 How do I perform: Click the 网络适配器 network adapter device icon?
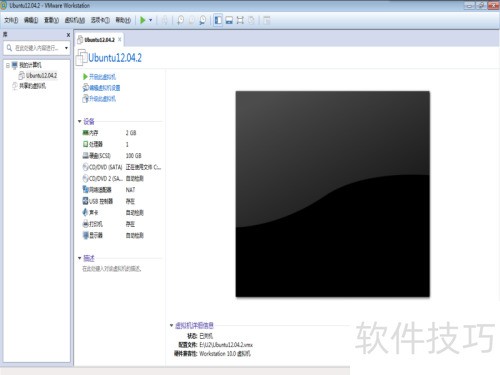[85, 190]
